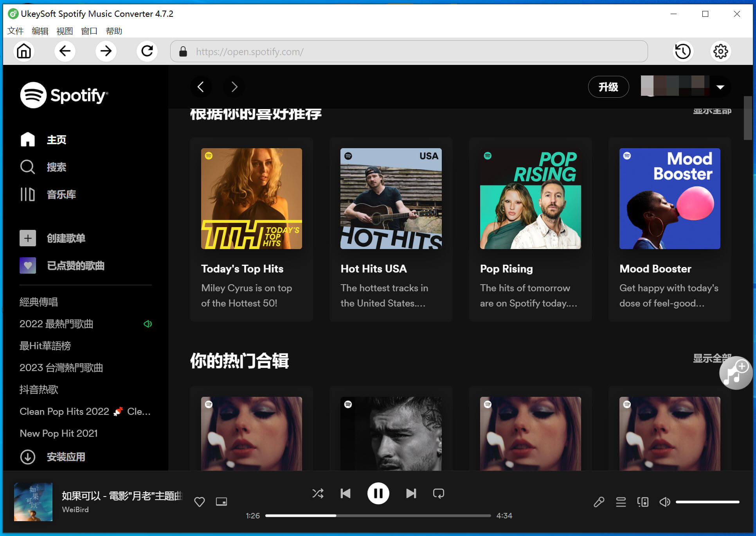Toggle repeat mode
Viewport: 756px width, 536px height.
click(439, 493)
